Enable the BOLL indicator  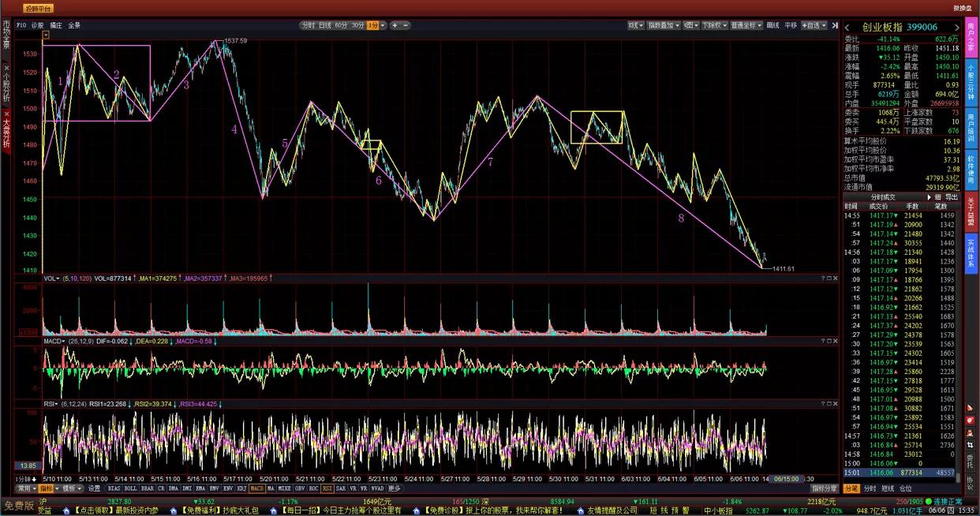click(x=130, y=488)
